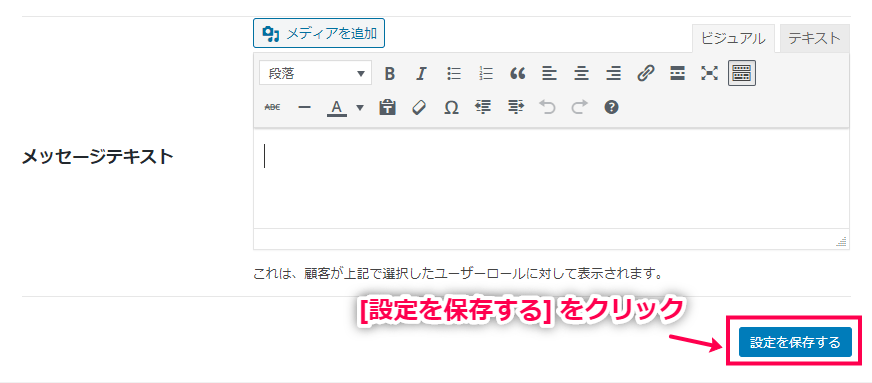
Task: Click the help text starting with これは、顧客が
Action: pyautogui.click(x=459, y=273)
